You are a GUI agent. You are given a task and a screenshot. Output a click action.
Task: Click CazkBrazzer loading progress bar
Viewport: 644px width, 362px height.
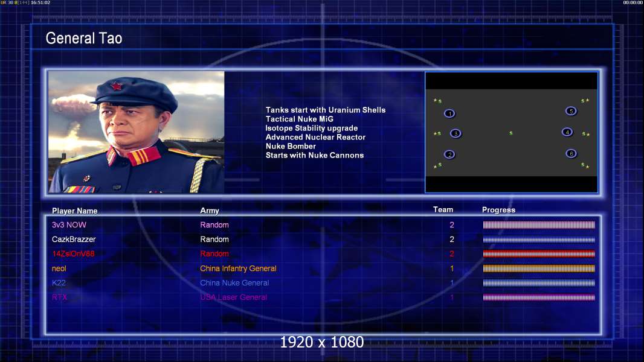(539, 240)
